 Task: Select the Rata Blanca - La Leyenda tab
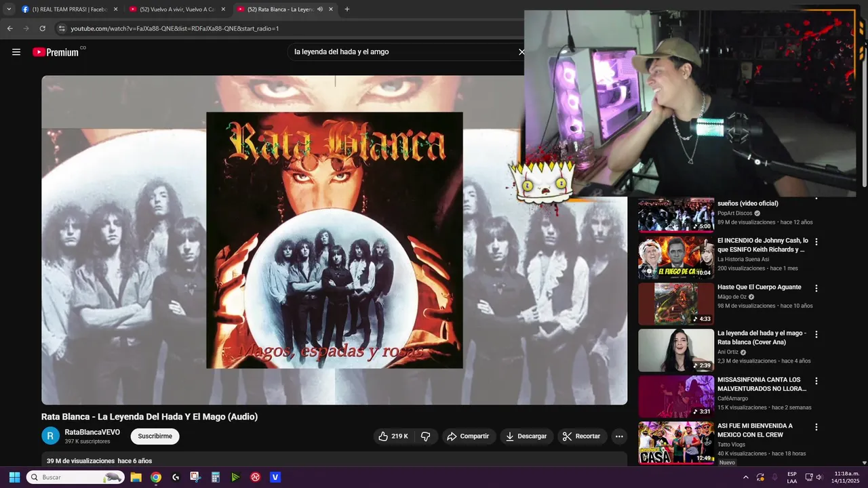point(279,9)
